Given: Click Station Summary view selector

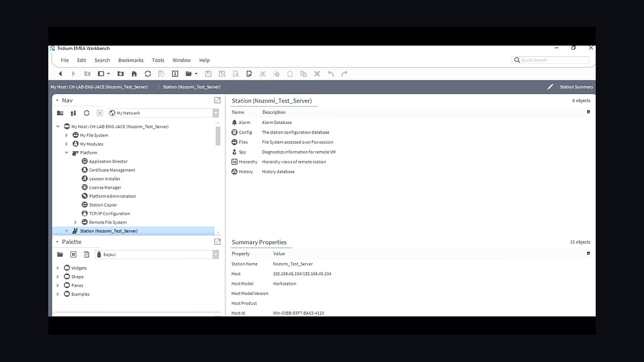Looking at the screenshot, I should [576, 87].
